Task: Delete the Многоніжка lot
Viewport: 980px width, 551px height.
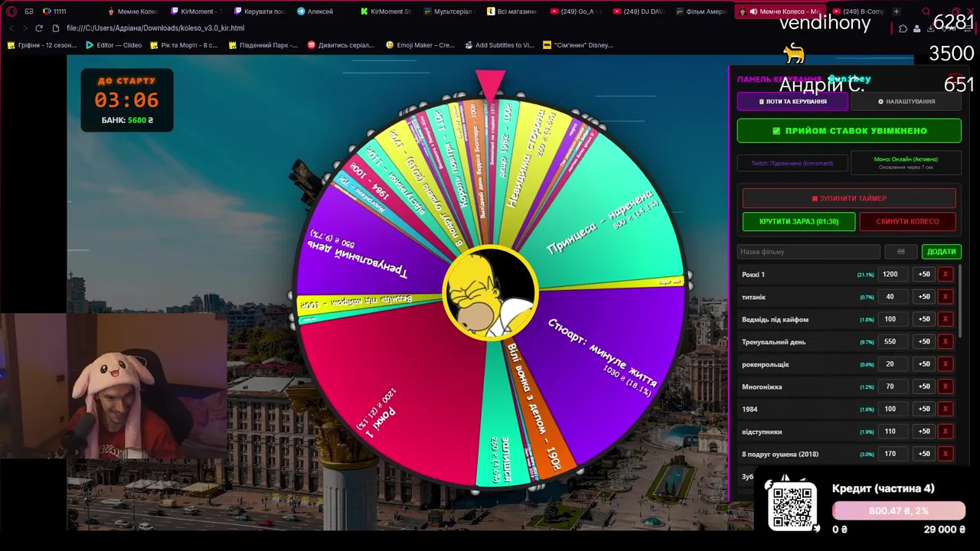Action: pyautogui.click(x=945, y=386)
